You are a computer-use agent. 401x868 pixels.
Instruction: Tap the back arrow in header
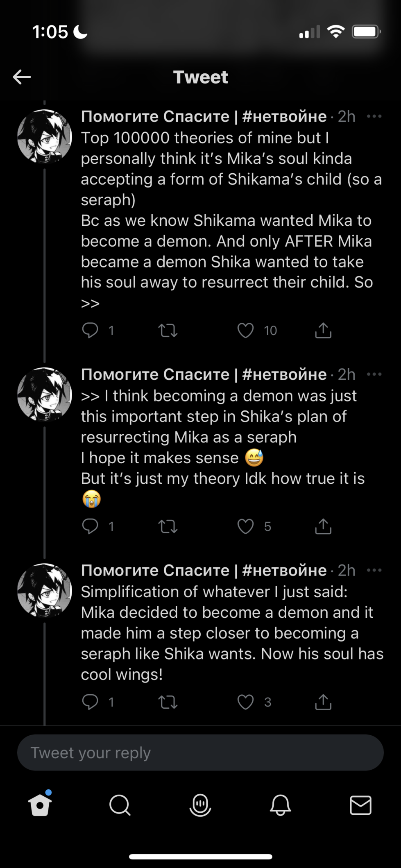pyautogui.click(x=22, y=77)
